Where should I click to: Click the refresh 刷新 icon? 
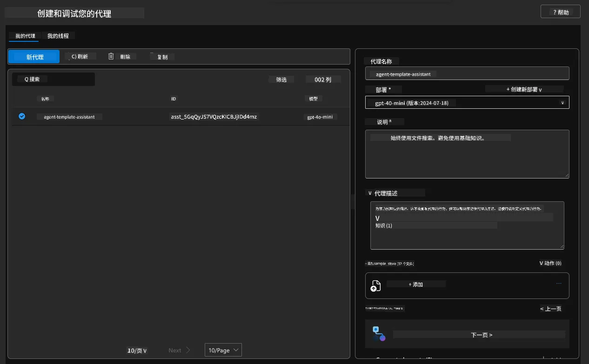[74, 56]
